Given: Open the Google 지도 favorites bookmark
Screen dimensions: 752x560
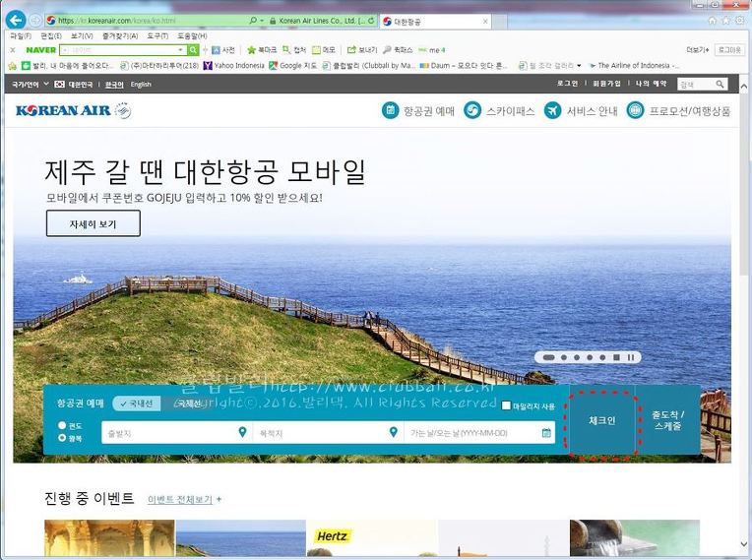Looking at the screenshot, I should [292, 66].
